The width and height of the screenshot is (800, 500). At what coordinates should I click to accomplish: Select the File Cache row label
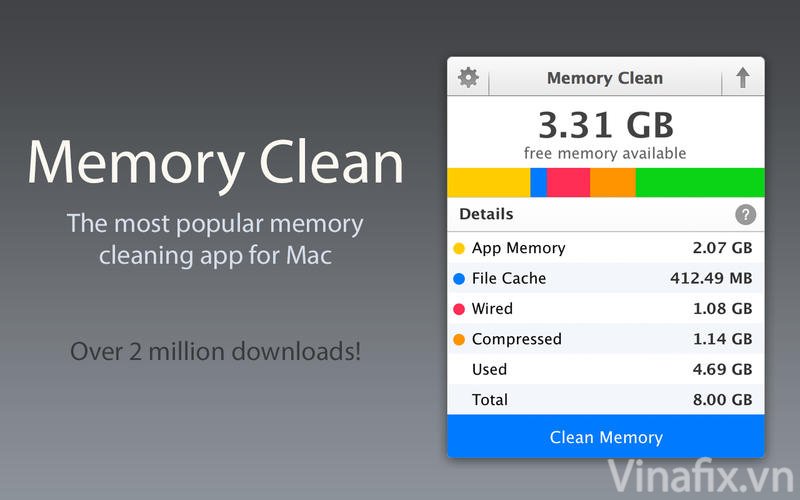pos(509,279)
